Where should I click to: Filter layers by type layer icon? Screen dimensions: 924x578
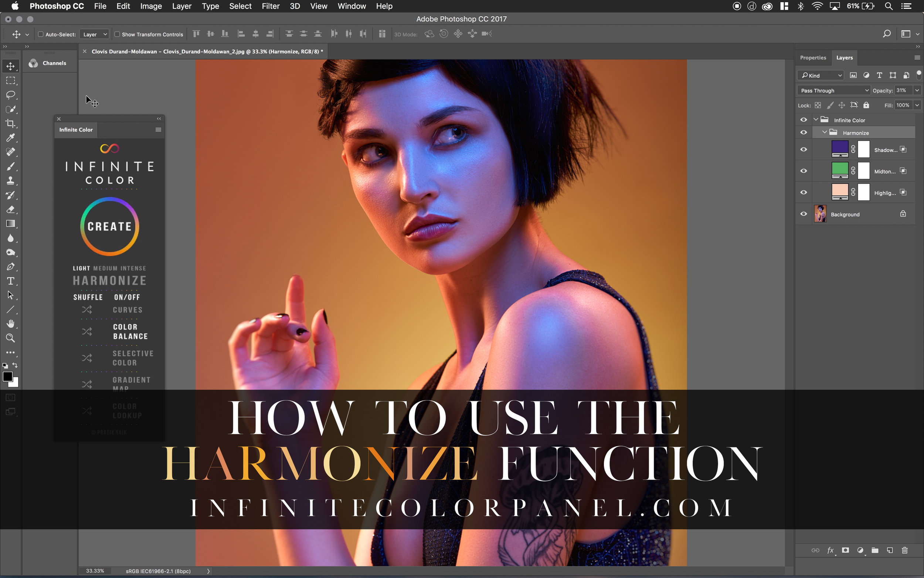click(879, 75)
